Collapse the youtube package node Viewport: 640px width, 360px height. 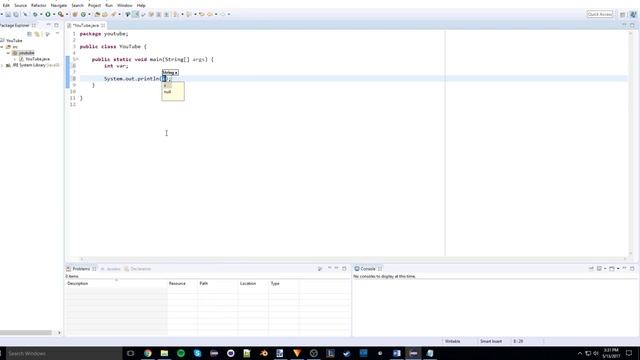tap(8, 53)
